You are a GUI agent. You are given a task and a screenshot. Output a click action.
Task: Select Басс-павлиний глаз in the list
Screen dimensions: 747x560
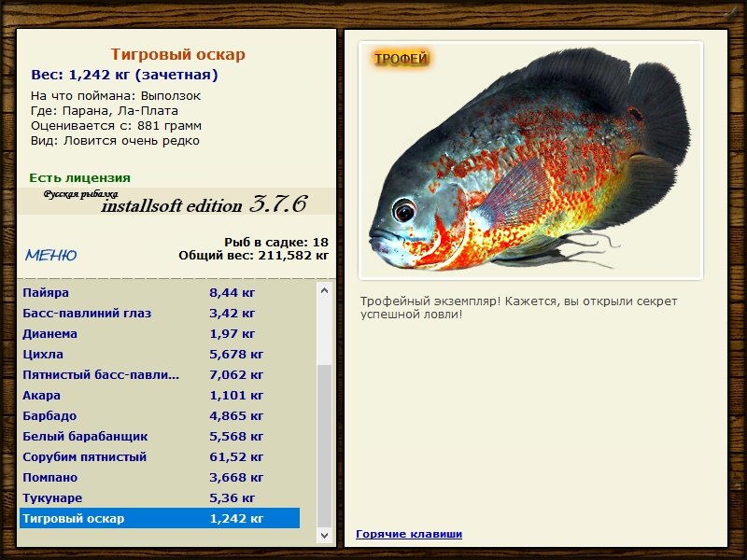[160, 313]
